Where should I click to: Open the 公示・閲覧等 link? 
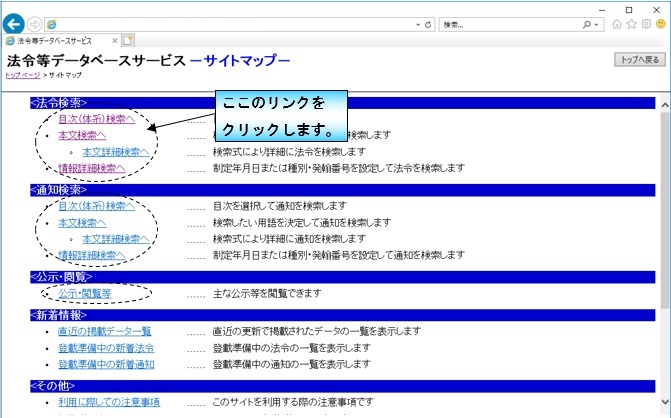(84, 293)
